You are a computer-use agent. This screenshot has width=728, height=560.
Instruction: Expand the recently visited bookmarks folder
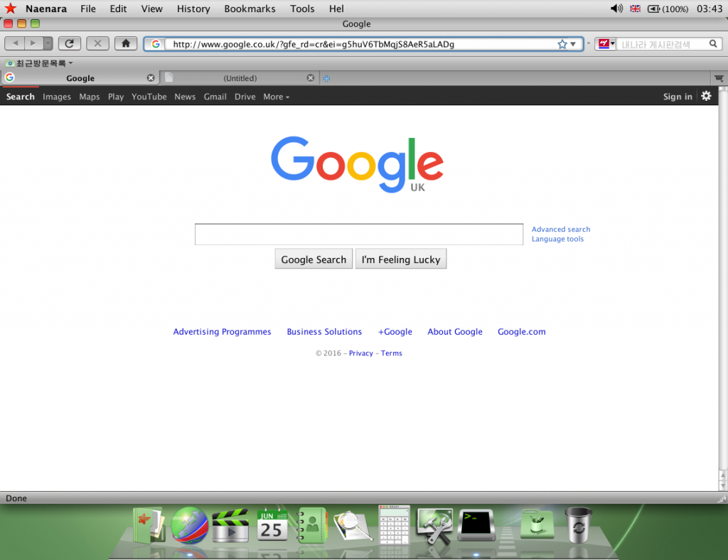pos(40,63)
